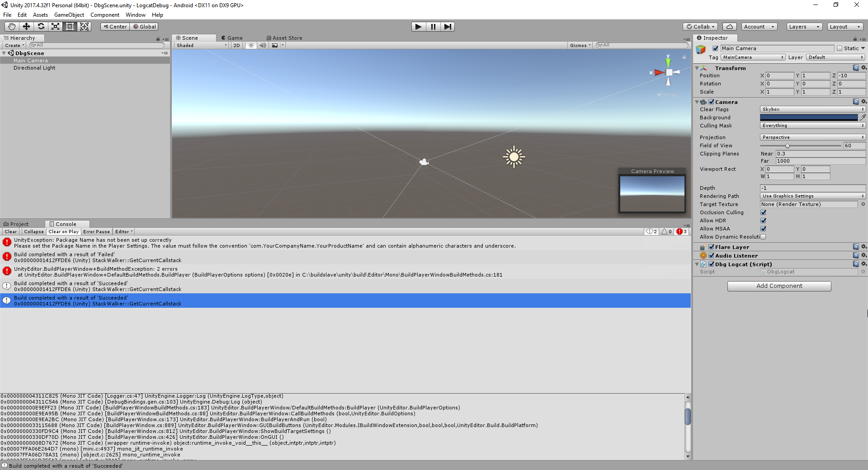Toggle Collapse in the console

34,231
